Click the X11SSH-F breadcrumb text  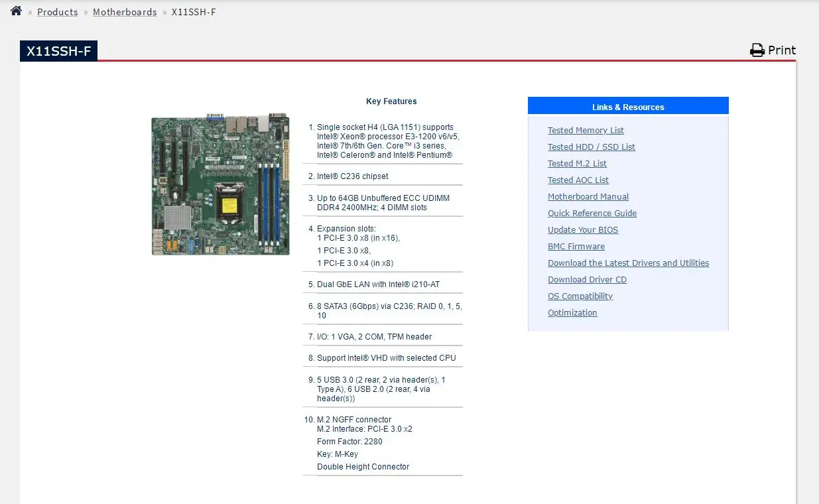click(194, 12)
